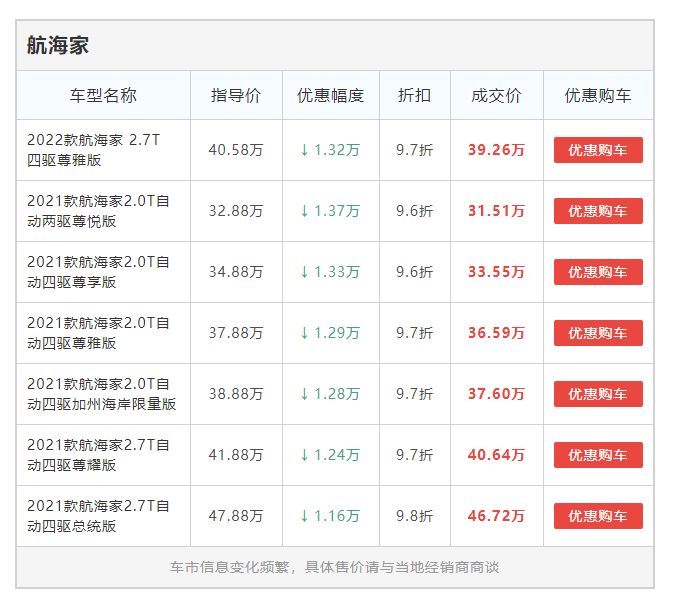Select model name 2021款航海家2.0T自动四驱尊享版
The image size is (681, 603).
[x=98, y=272]
